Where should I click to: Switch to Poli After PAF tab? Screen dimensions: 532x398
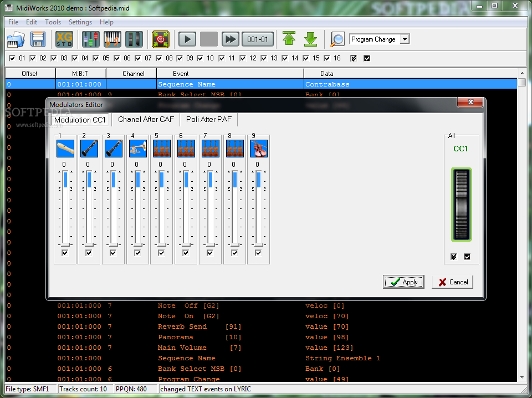tap(209, 119)
